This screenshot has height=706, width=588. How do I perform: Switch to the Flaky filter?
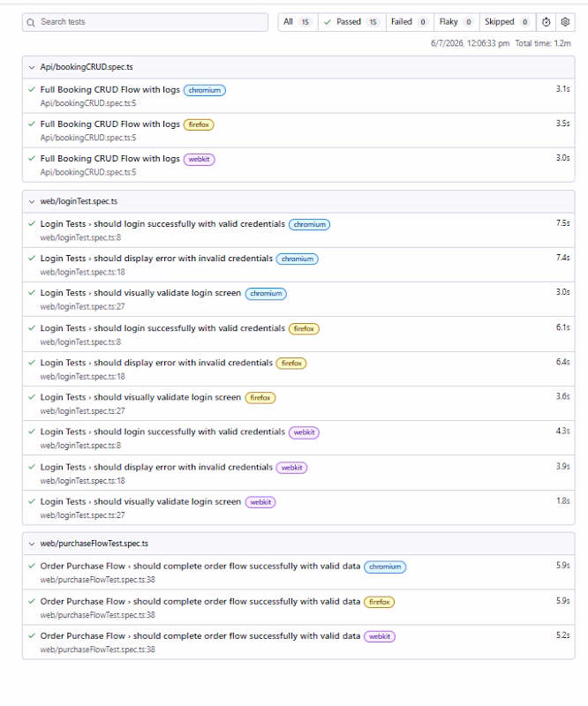(x=456, y=22)
